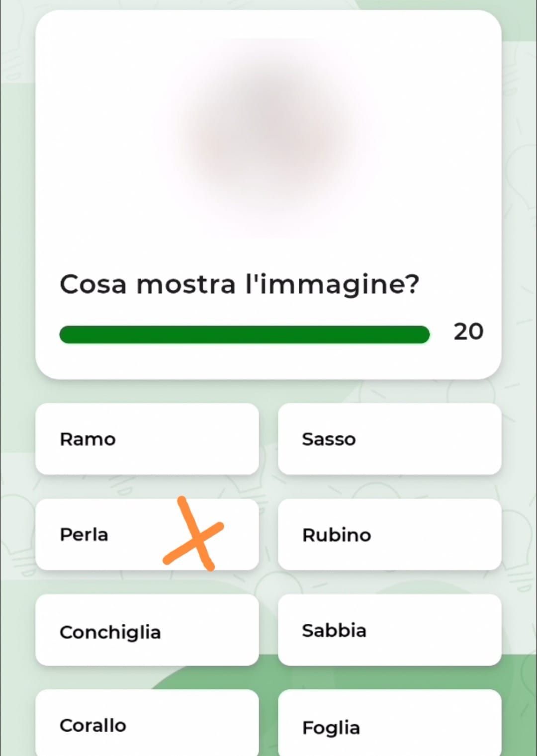Click the question text "Cosa mostra l'immagine?"
Image resolution: width=537 pixels, height=756 pixels.
point(240,285)
